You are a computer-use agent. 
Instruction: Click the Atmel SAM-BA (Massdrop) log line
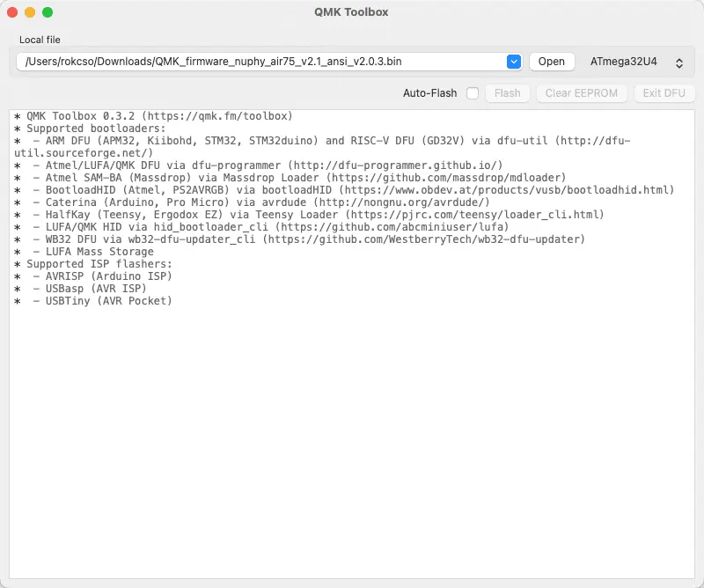point(290,178)
